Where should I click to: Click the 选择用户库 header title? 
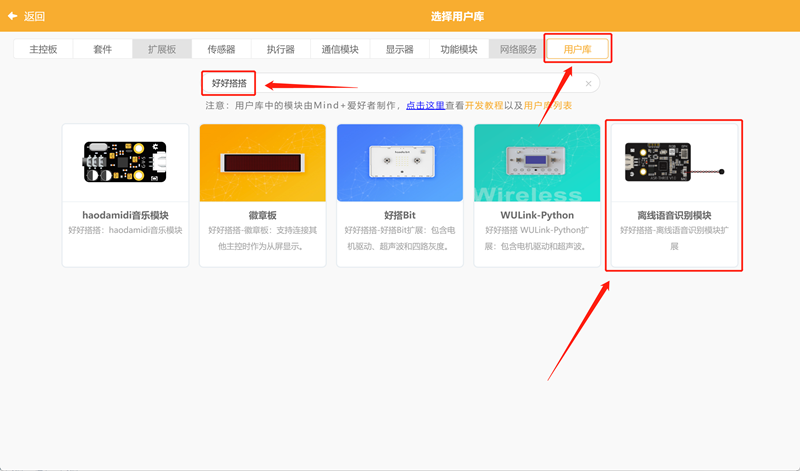coord(457,16)
